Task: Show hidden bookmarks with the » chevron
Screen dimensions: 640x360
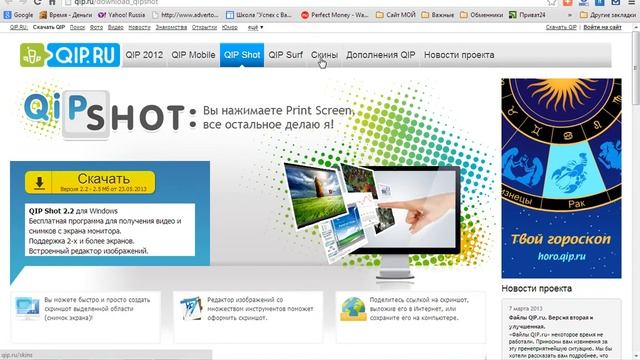Action: [x=569, y=15]
